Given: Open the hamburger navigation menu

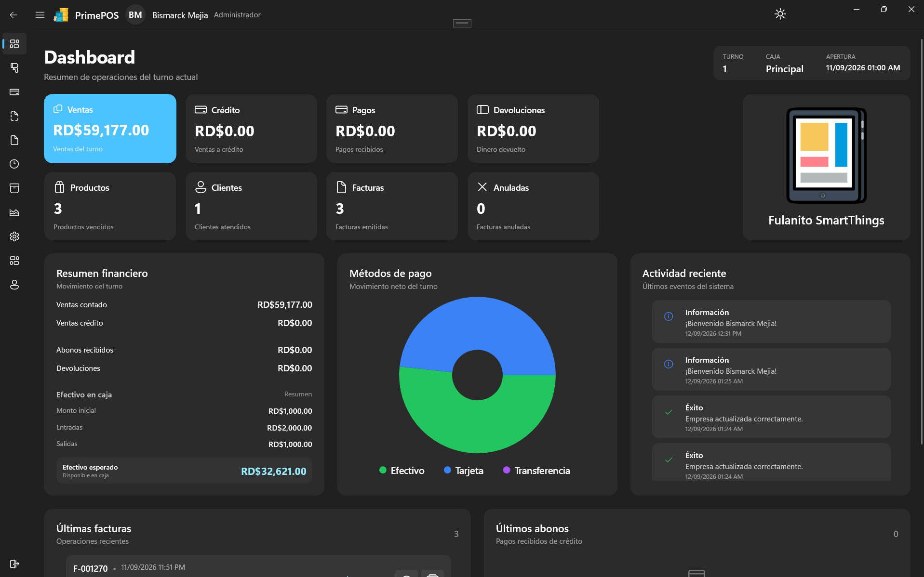Looking at the screenshot, I should pyautogui.click(x=40, y=15).
